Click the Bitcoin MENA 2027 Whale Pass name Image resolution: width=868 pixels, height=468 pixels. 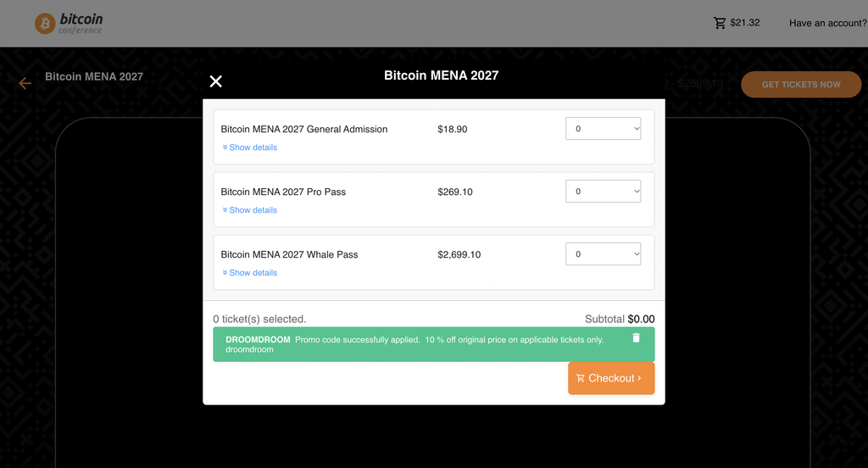(290, 254)
